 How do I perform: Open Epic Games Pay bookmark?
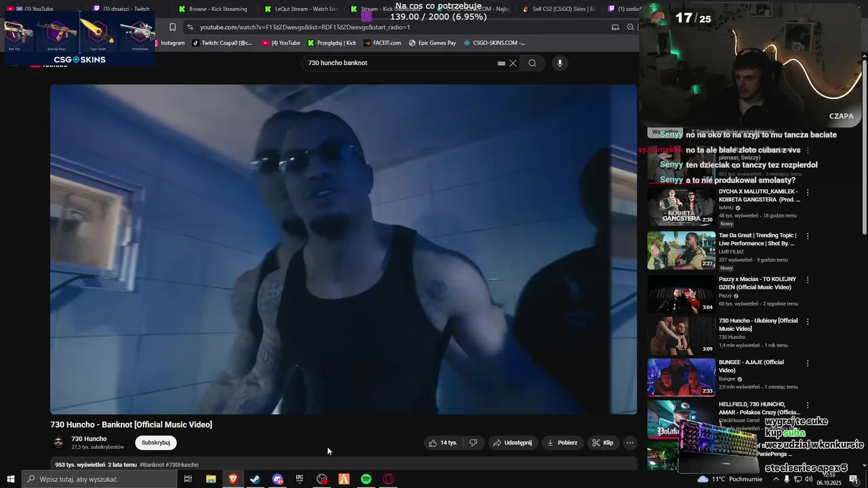[432, 43]
